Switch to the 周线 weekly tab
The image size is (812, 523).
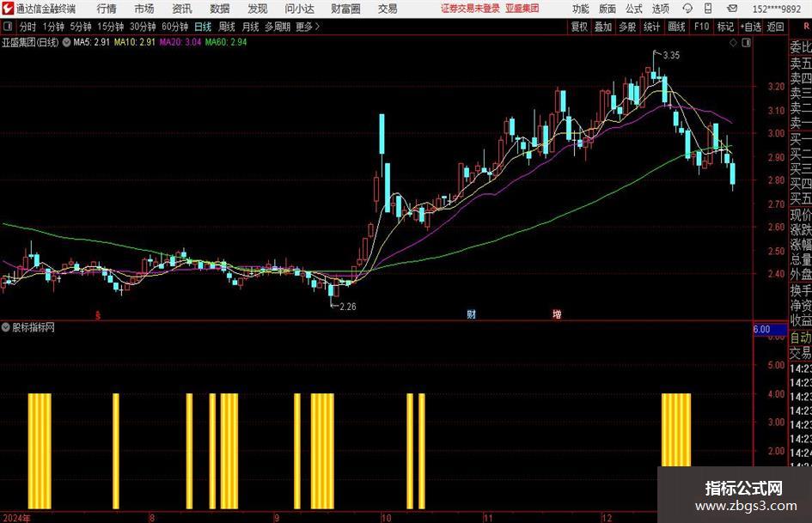227,27
